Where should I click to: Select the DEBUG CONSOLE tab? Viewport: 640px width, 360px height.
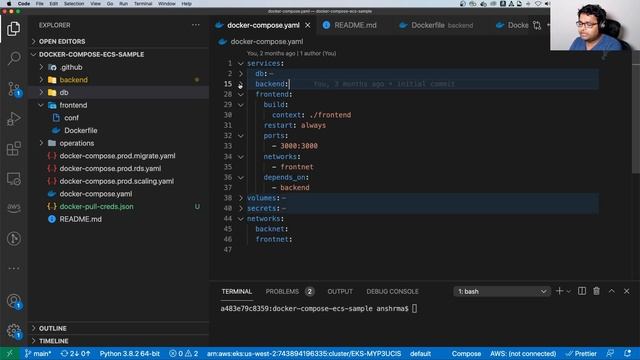pos(392,291)
